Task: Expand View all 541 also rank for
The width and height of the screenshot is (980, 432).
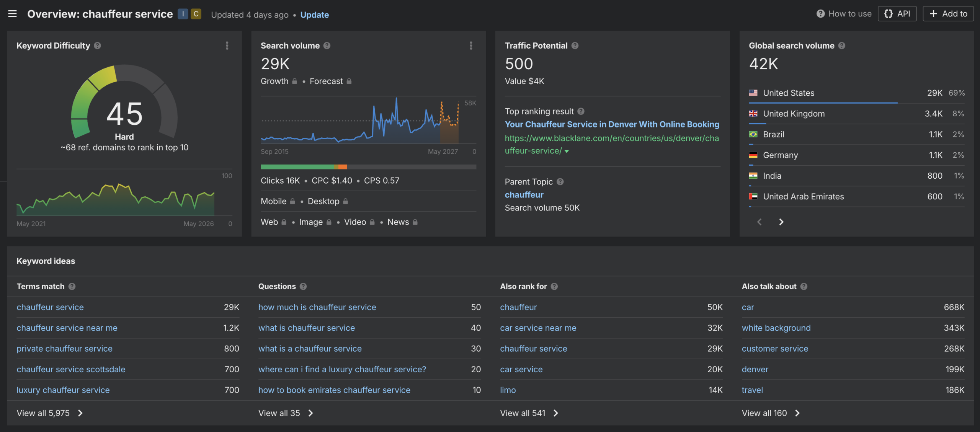Action: [529, 413]
